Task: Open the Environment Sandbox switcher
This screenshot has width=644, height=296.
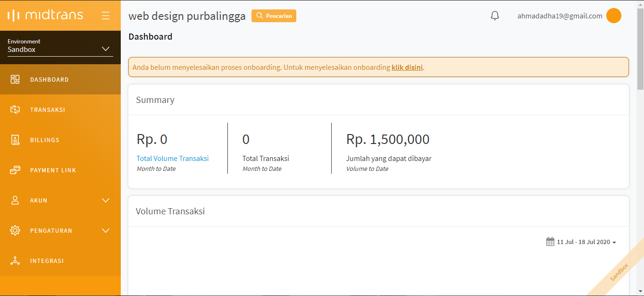Action: [x=59, y=46]
